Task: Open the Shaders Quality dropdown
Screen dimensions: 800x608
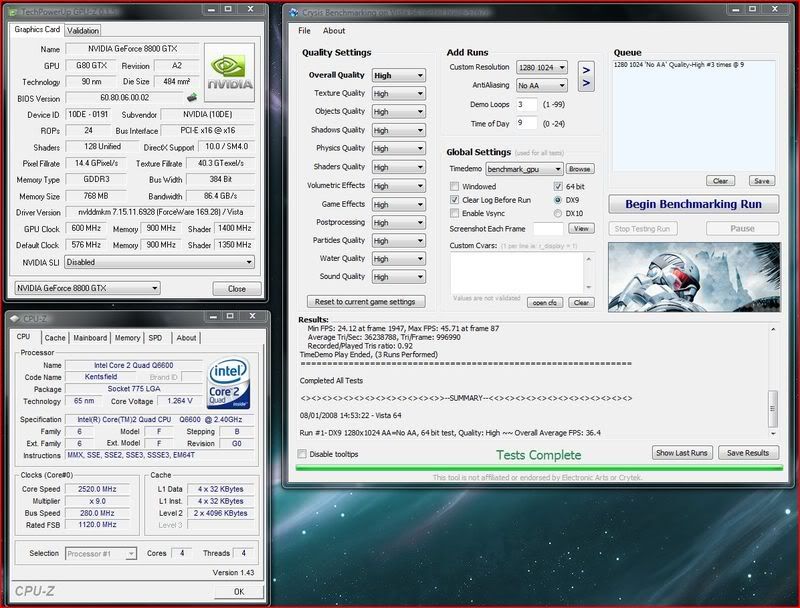Action: coord(398,167)
